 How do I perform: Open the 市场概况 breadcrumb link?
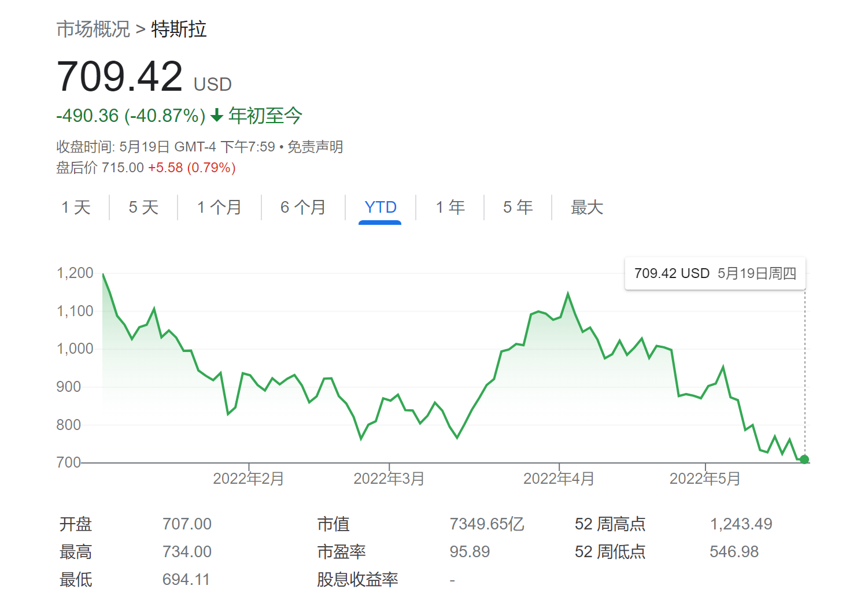coord(93,29)
